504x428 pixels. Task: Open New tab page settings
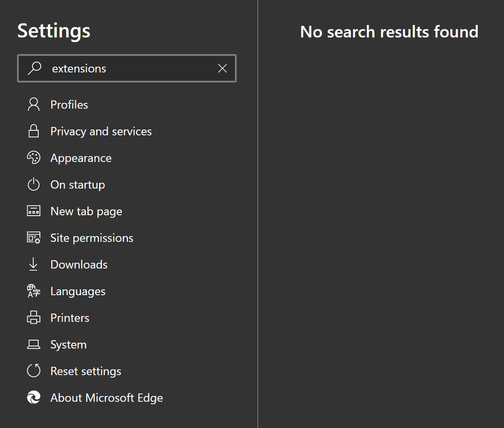pos(86,211)
